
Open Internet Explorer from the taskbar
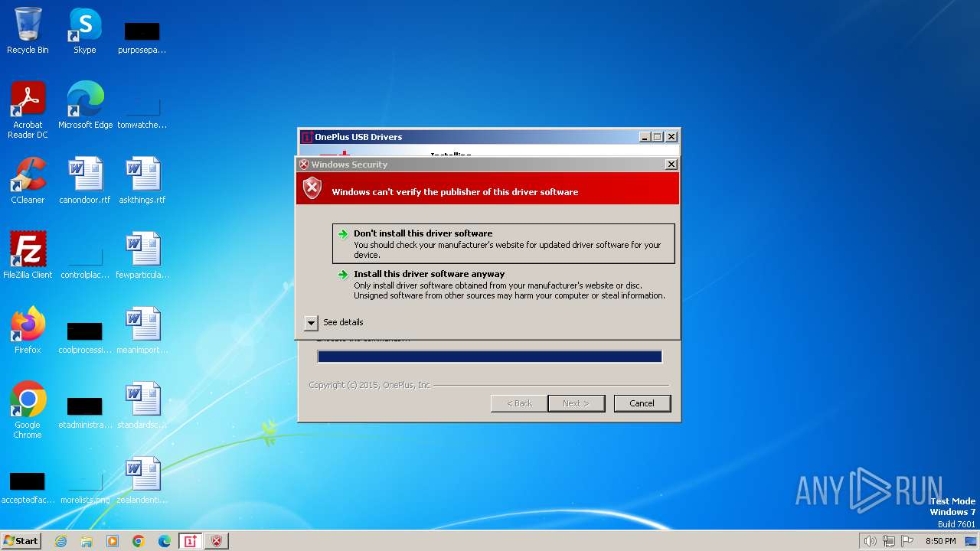[x=60, y=541]
